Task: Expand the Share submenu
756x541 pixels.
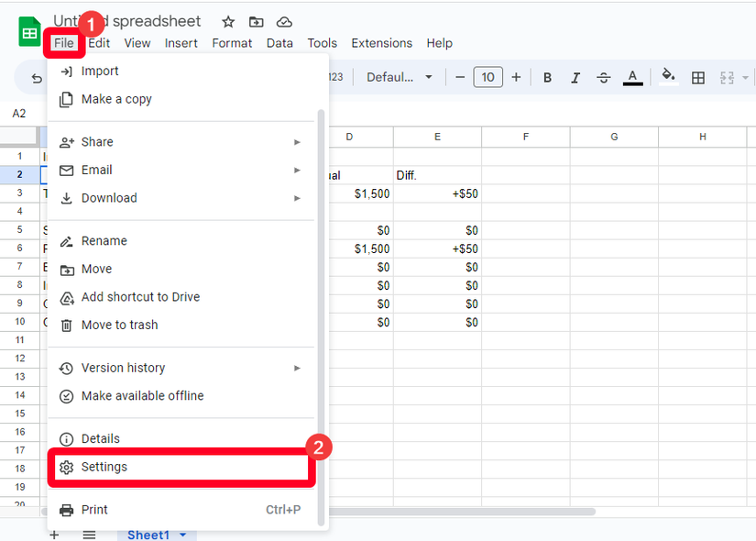Action: coord(181,142)
